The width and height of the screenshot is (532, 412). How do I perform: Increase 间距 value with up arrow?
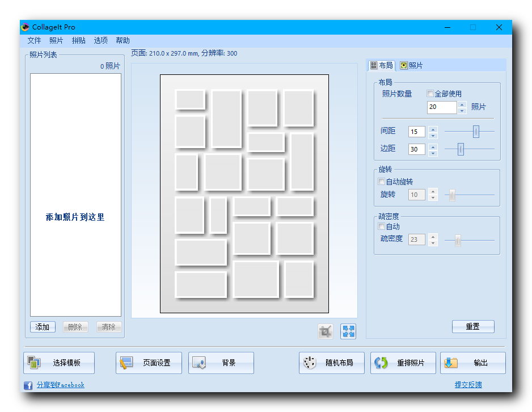pyautogui.click(x=433, y=129)
